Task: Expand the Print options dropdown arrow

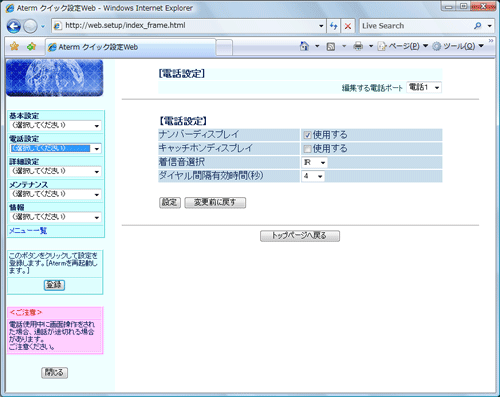Action: pos(371,46)
